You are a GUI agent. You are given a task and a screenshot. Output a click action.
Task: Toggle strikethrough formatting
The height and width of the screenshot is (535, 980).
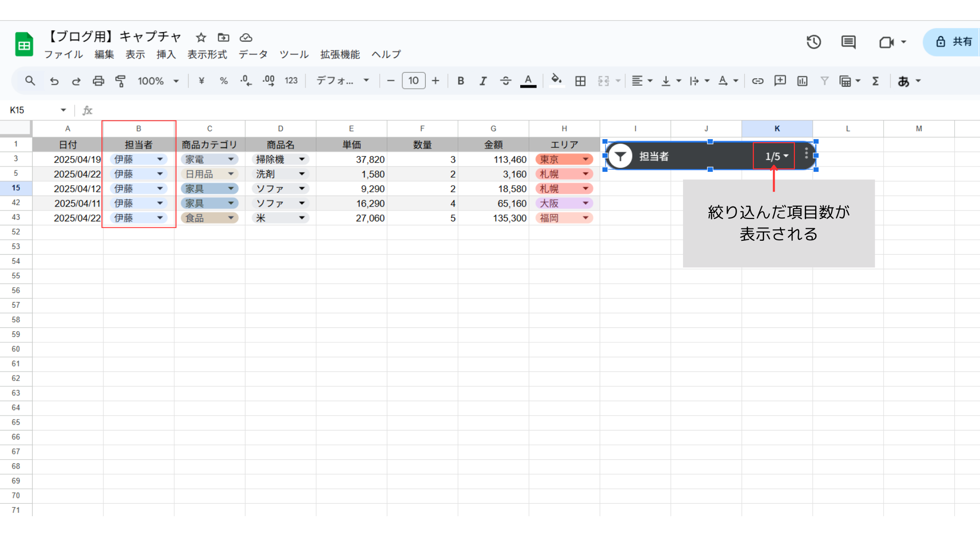point(505,81)
